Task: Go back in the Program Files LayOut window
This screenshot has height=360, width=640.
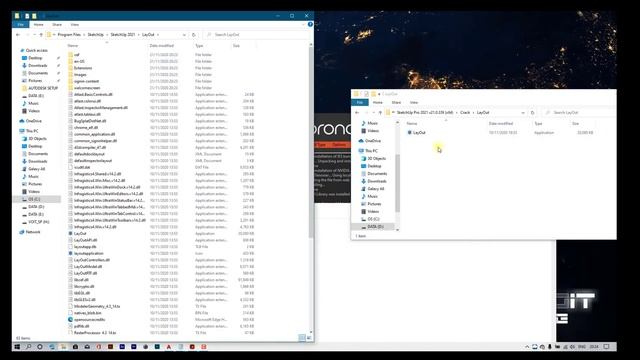Action: (18, 35)
